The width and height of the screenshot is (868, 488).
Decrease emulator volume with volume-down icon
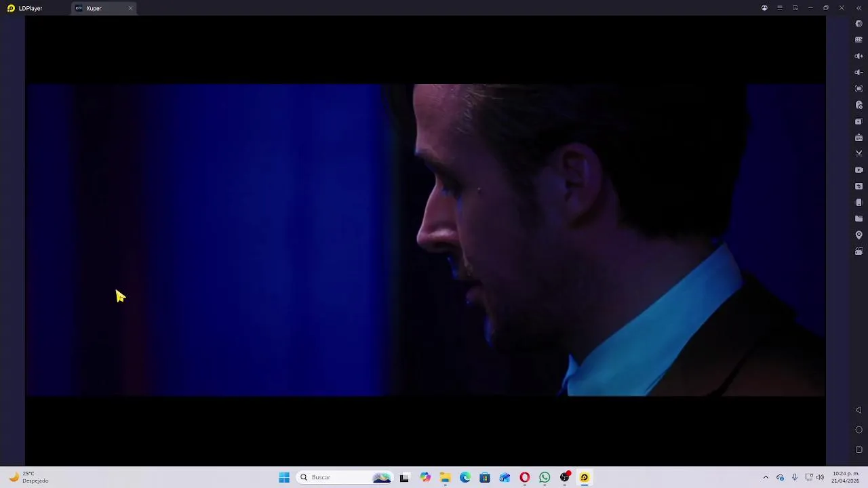tap(859, 73)
